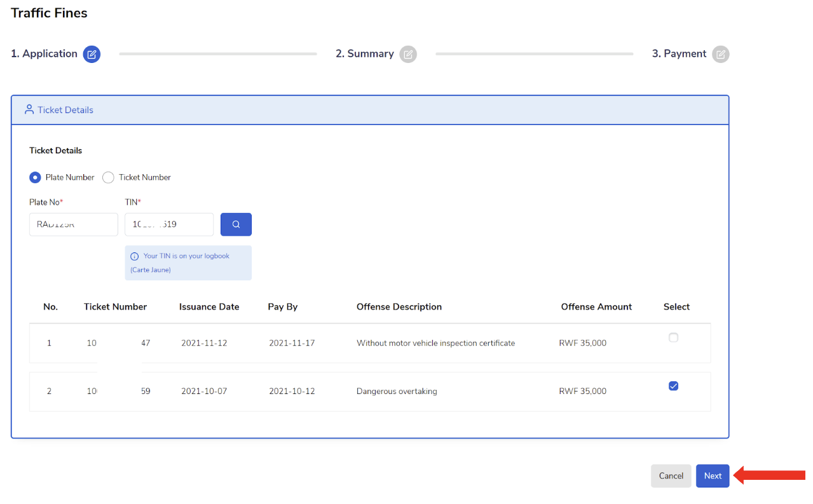
Task: Click the issuance date 2021-11-12
Action: click(x=204, y=343)
